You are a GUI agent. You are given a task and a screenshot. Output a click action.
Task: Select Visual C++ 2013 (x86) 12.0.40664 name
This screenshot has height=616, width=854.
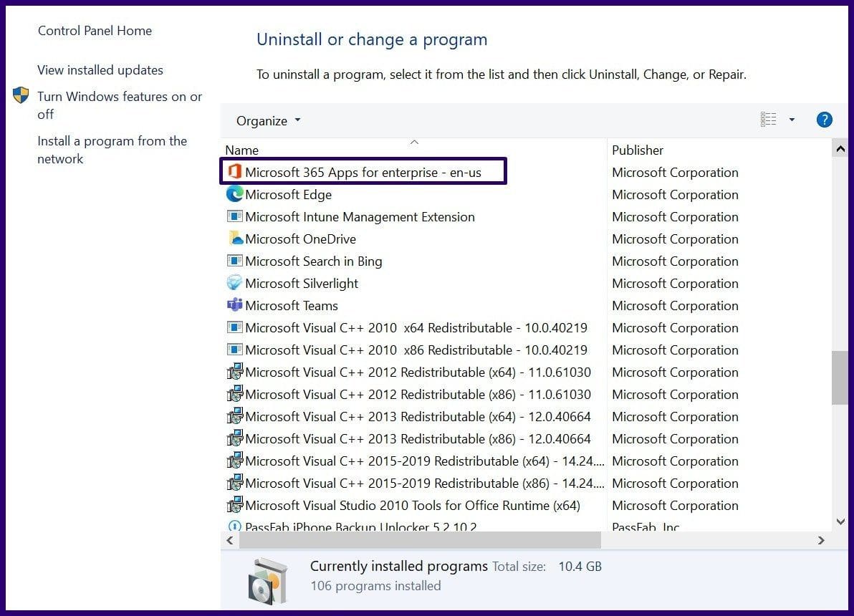[418, 439]
